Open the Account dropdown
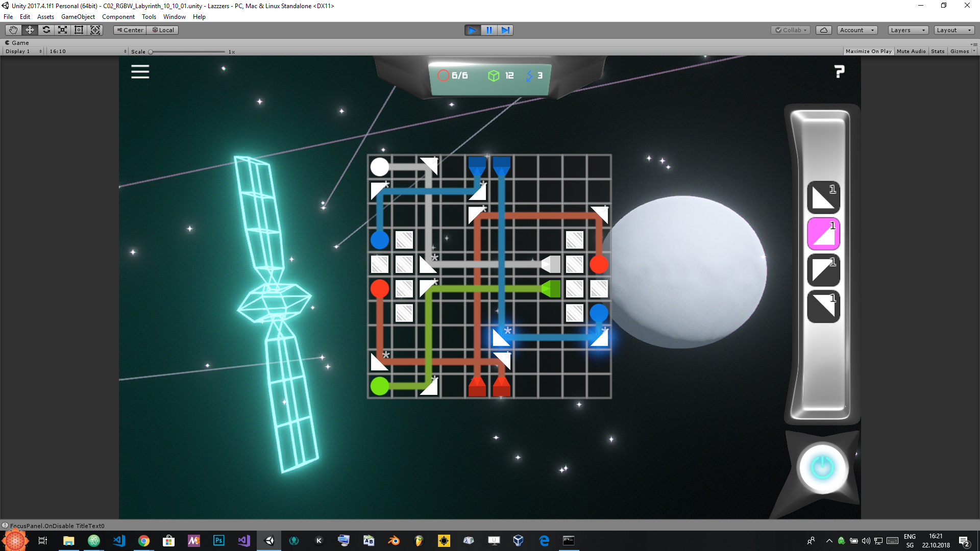 (x=856, y=30)
